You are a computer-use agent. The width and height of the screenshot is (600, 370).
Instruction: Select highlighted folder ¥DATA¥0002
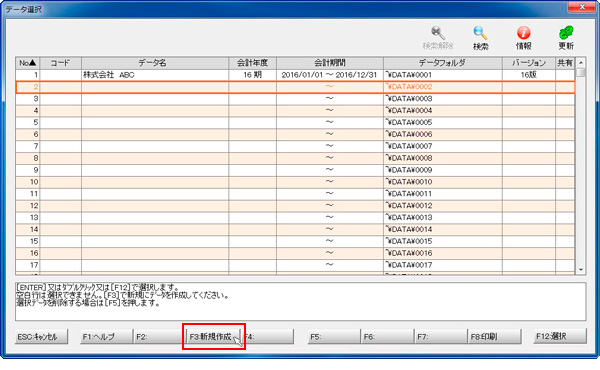[x=443, y=87]
